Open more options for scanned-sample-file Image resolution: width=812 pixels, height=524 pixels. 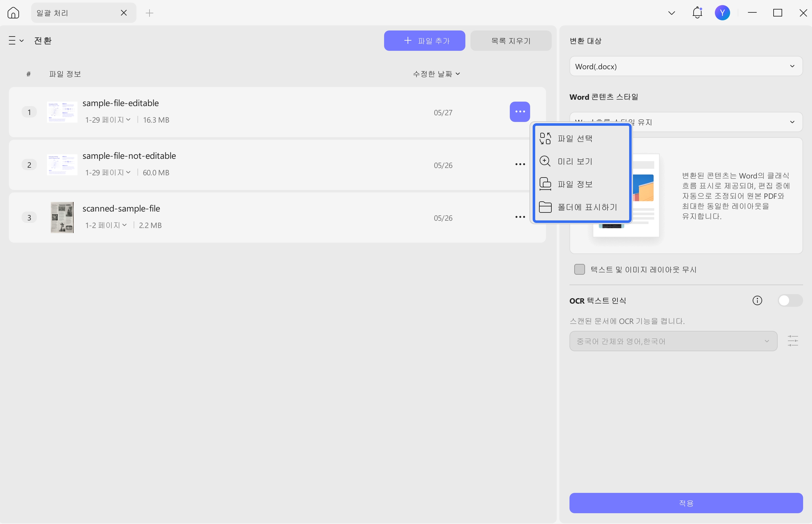520,217
